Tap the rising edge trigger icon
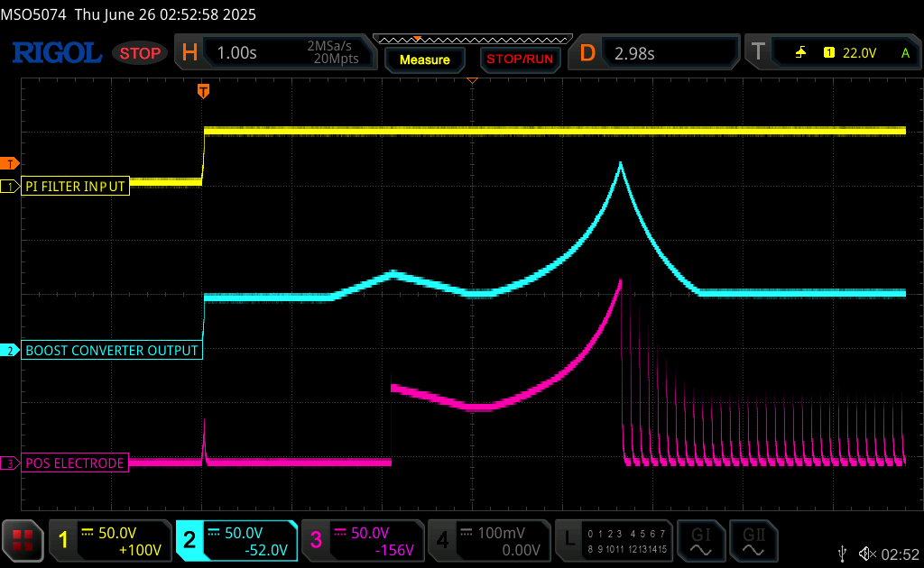Image resolution: width=924 pixels, height=568 pixels. click(x=800, y=53)
